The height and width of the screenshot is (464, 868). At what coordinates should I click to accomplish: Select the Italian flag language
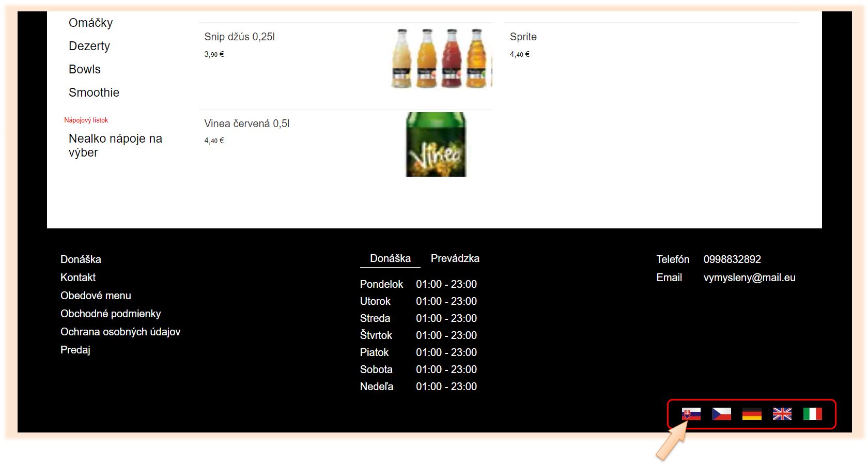(x=812, y=414)
